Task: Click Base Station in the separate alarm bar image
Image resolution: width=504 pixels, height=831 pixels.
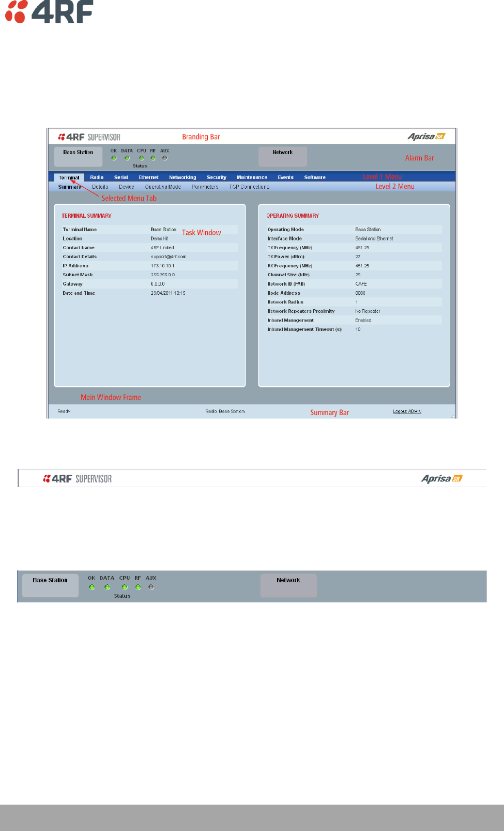Action: [x=50, y=585]
